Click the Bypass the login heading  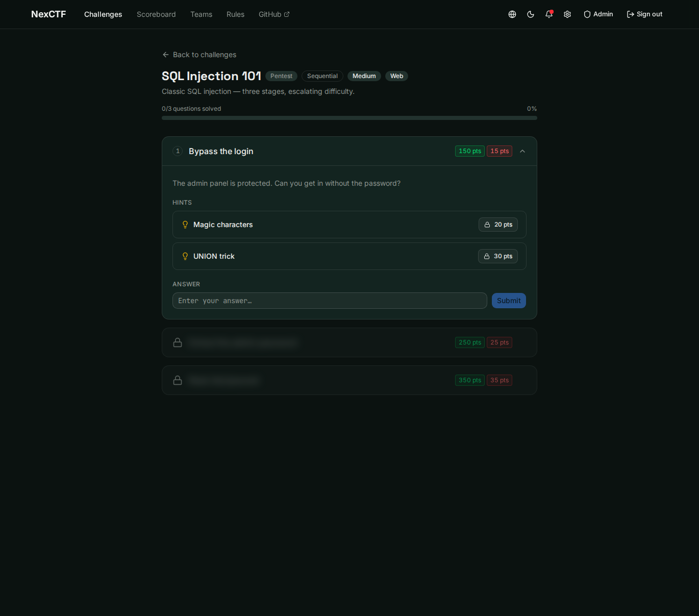[x=221, y=151]
